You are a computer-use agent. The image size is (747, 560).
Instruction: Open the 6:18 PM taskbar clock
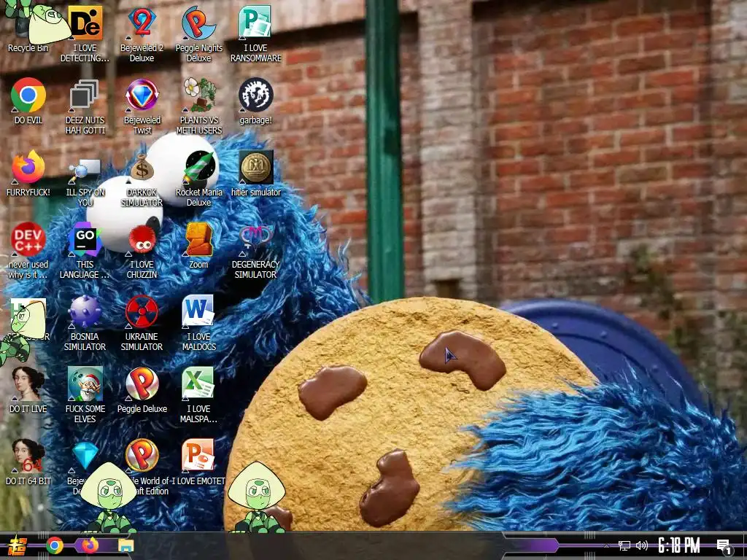[x=679, y=545]
